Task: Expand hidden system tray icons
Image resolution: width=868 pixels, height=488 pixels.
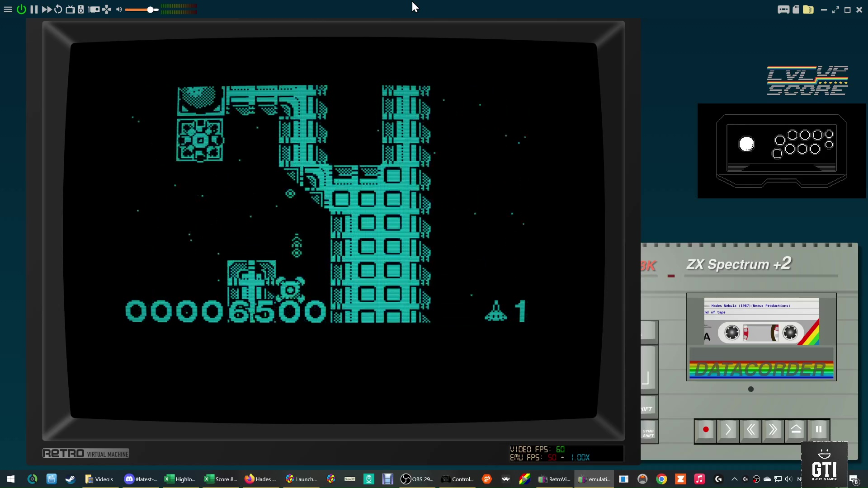Action: coord(734,479)
